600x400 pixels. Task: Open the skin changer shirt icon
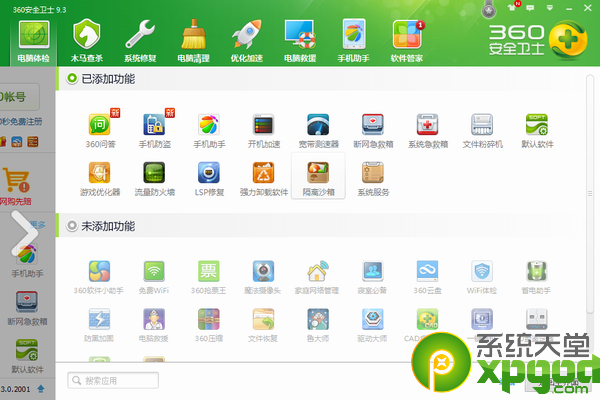tap(512, 7)
